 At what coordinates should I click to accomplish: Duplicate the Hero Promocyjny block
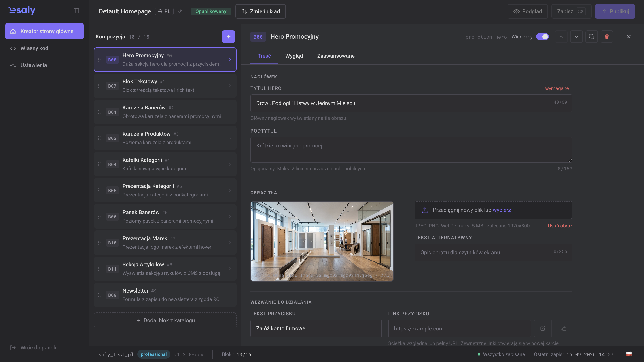click(591, 37)
